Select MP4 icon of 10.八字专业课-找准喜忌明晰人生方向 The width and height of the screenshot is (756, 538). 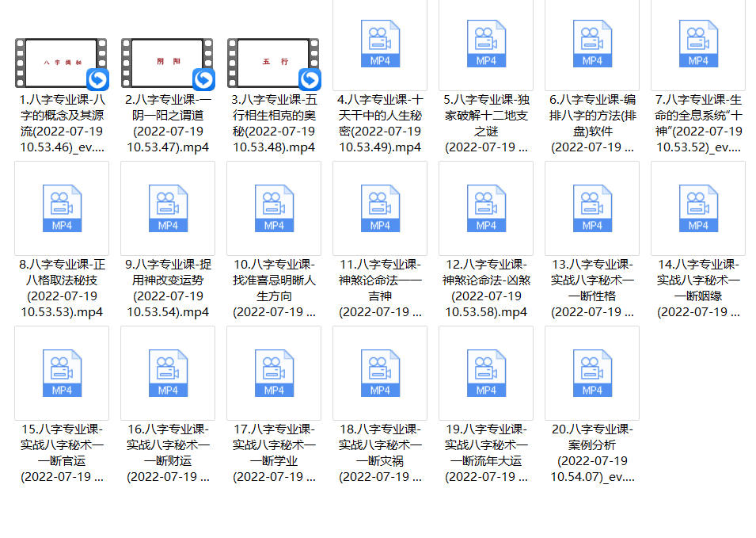(x=275, y=208)
